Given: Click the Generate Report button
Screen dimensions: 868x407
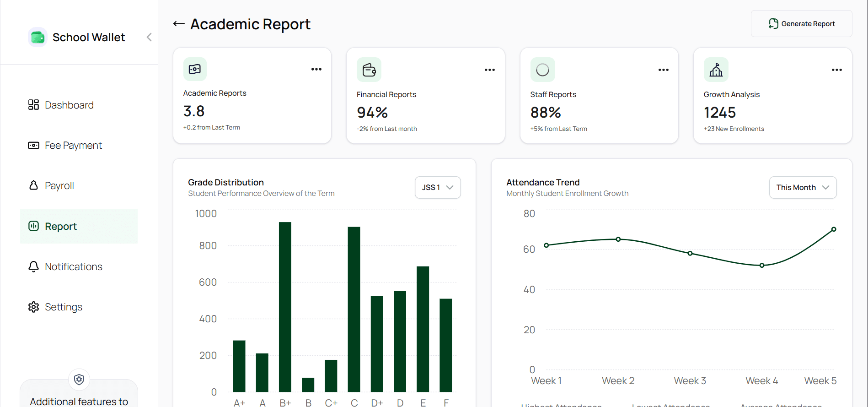Looking at the screenshot, I should tap(801, 24).
